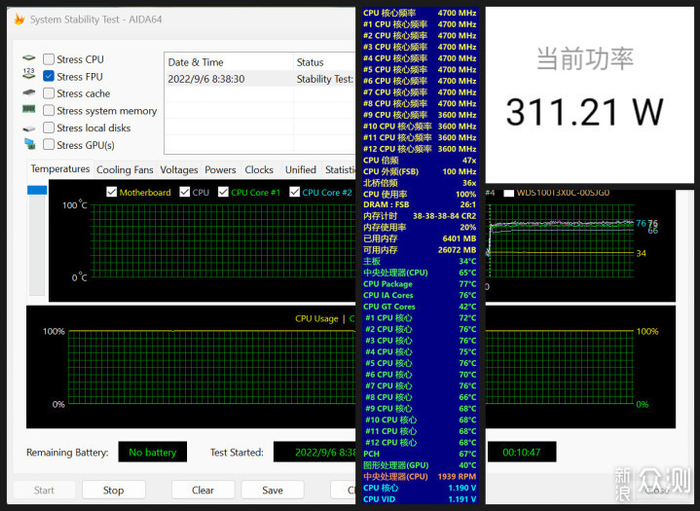Click the Clear button
This screenshot has width=700, height=511.
tap(203, 490)
